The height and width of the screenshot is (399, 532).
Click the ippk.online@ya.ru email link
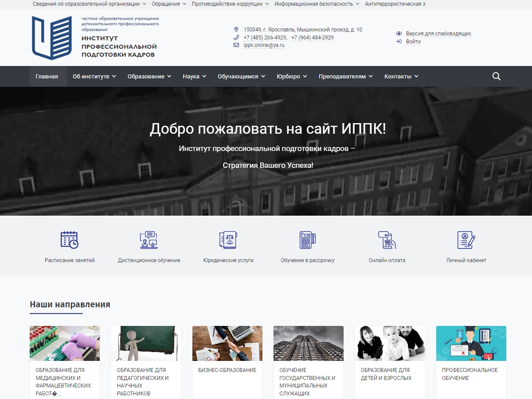(264, 45)
